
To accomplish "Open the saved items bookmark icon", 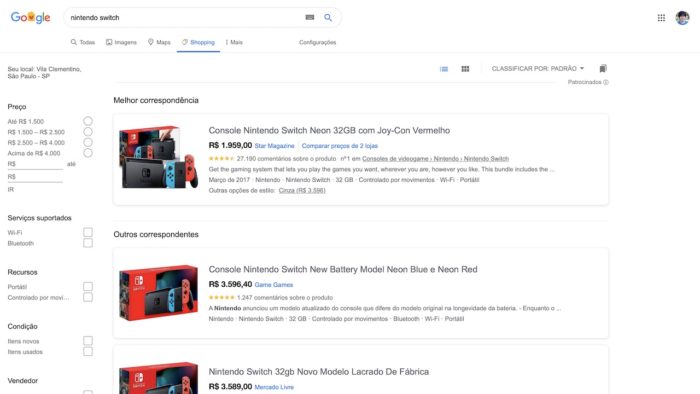I will [x=603, y=69].
